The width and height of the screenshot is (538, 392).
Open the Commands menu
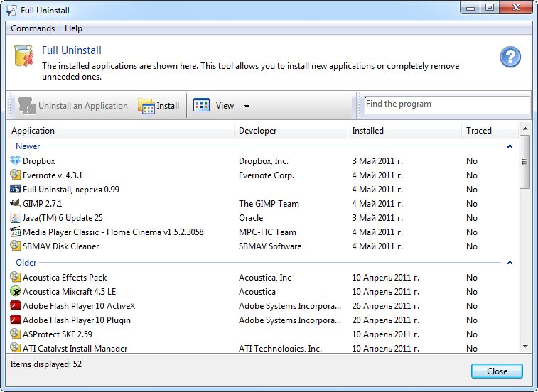33,28
